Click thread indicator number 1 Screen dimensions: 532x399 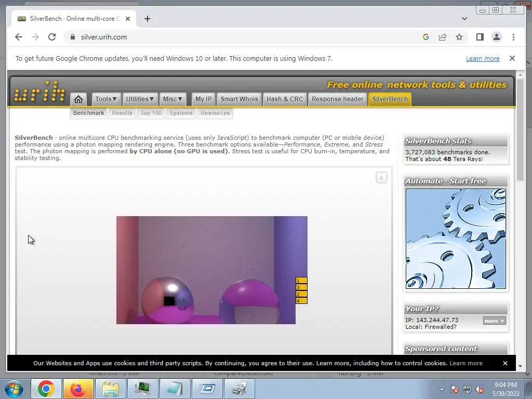(301, 281)
